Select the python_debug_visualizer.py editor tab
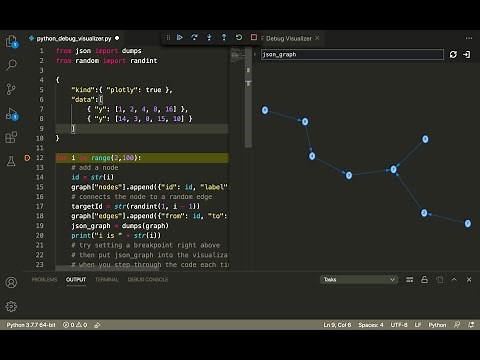Image resolution: width=480 pixels, height=360 pixels. [74, 38]
